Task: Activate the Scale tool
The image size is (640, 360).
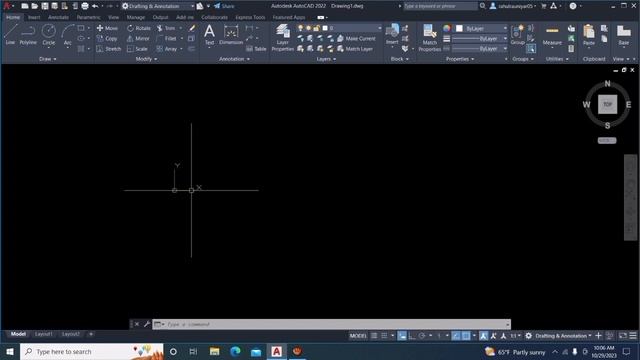Action: click(x=137, y=49)
